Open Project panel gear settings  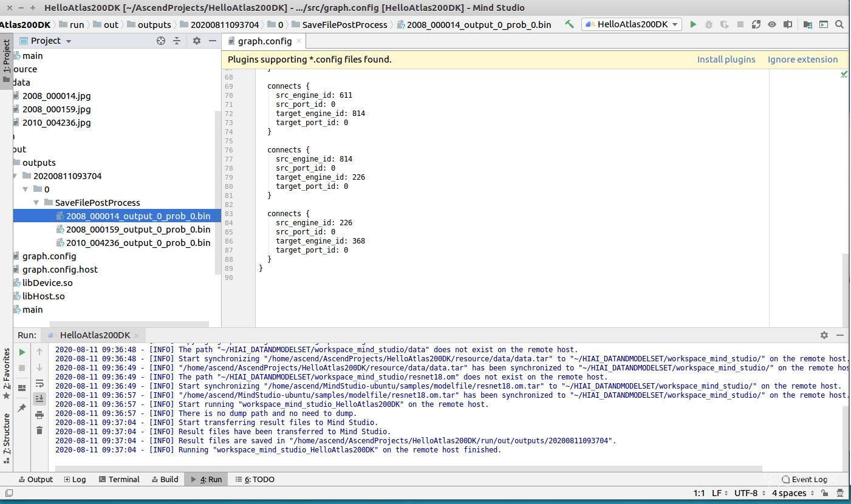tap(197, 41)
